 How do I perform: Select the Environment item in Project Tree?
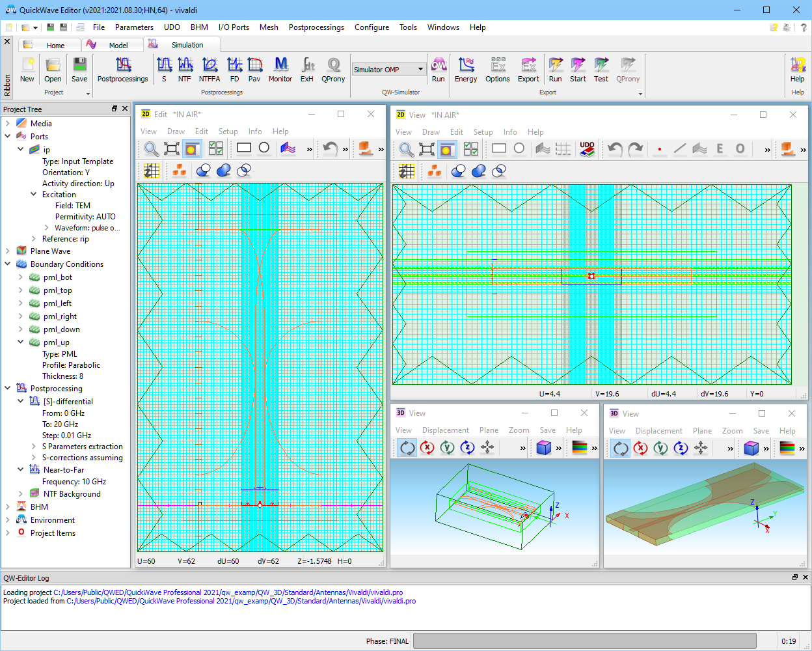point(53,520)
